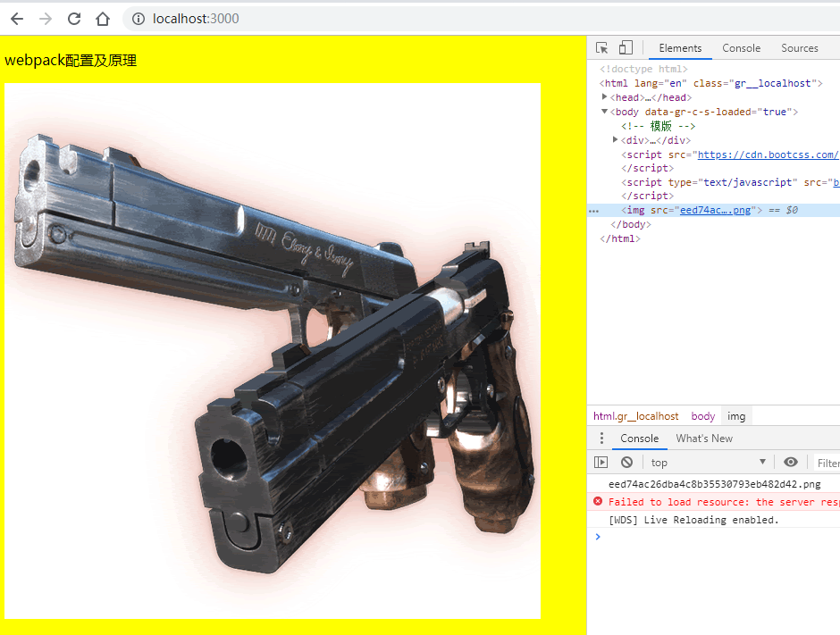Reload the localhost page
The width and height of the screenshot is (840, 635).
tap(74, 19)
